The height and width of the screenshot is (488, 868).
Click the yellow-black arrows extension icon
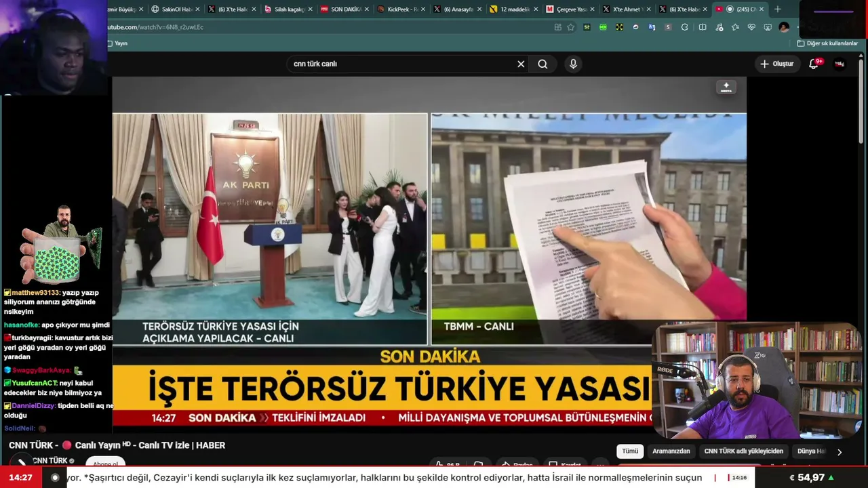[619, 27]
